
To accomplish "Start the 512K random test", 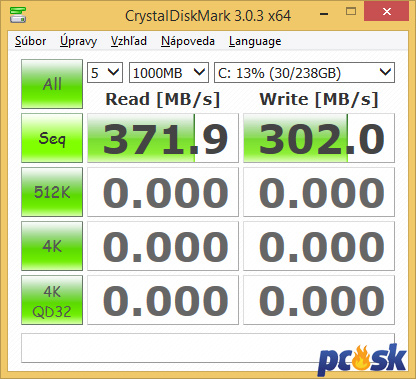I will point(52,192).
